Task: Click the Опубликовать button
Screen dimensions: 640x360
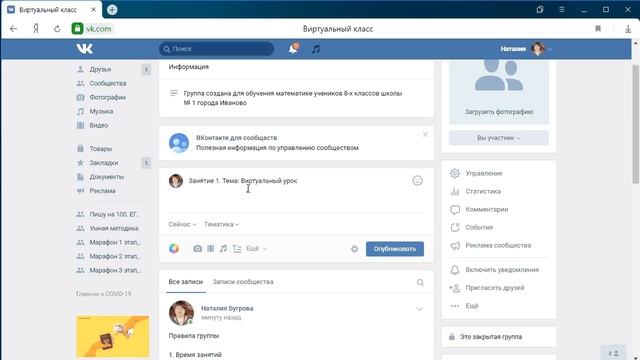Action: [395, 249]
